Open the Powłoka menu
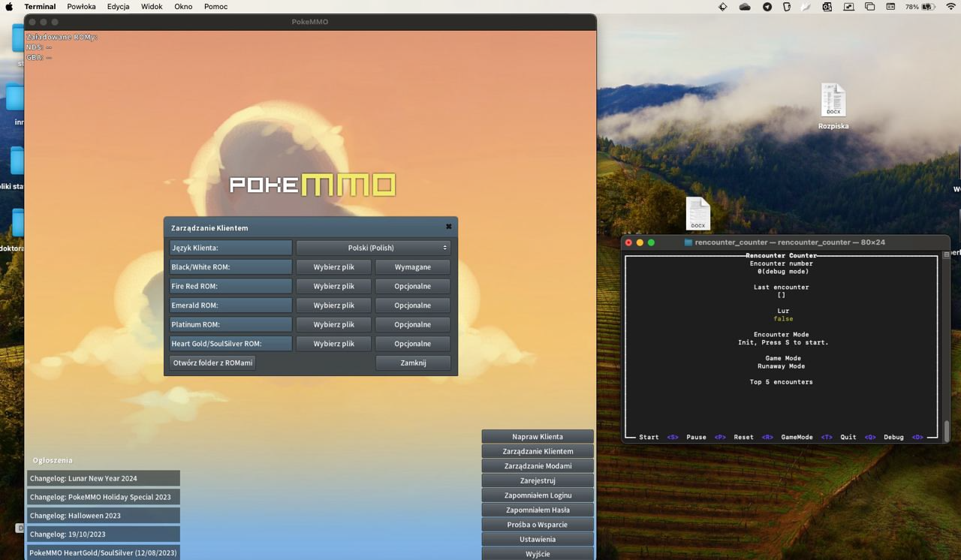Viewport: 961px width, 560px height. point(81,6)
